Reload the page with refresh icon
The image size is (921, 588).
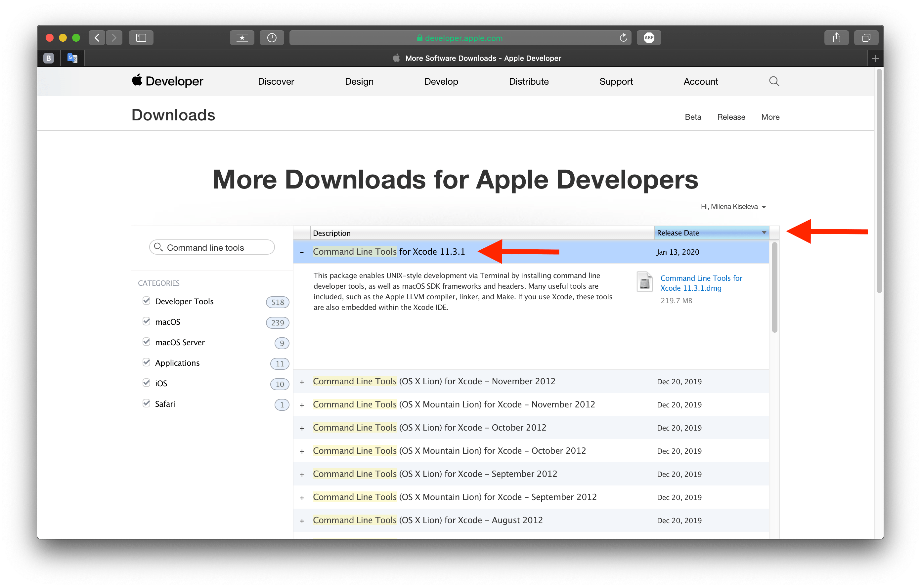click(x=623, y=37)
